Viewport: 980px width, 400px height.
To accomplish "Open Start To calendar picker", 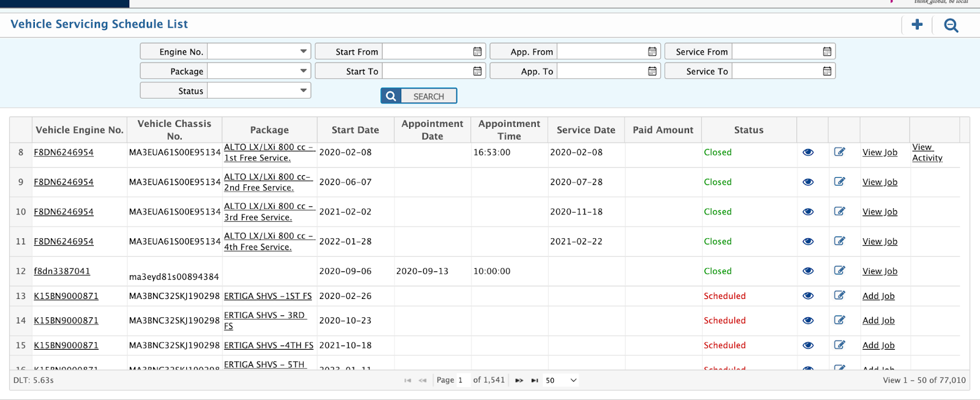I will click(477, 71).
